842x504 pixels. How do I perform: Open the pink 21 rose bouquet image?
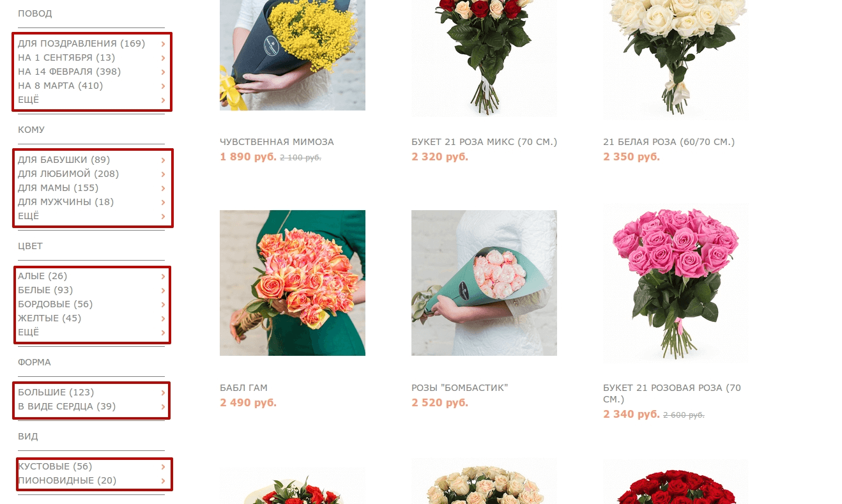[676, 283]
